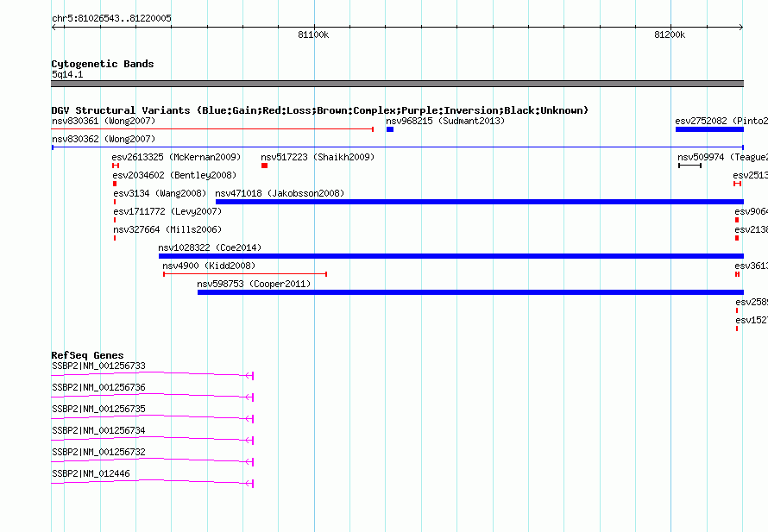Click the nsv471018 (Jakobsson2008) label
This screenshot has width=768, height=532.
pos(280,193)
